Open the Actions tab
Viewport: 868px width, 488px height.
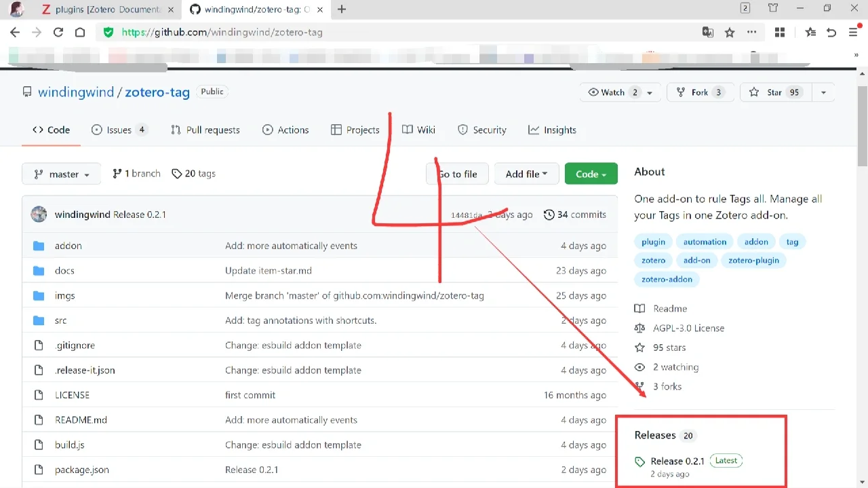[x=285, y=130]
